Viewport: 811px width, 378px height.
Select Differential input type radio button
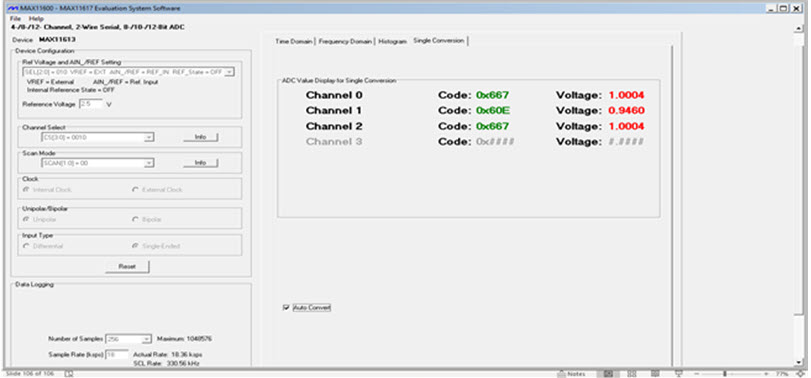coord(26,246)
